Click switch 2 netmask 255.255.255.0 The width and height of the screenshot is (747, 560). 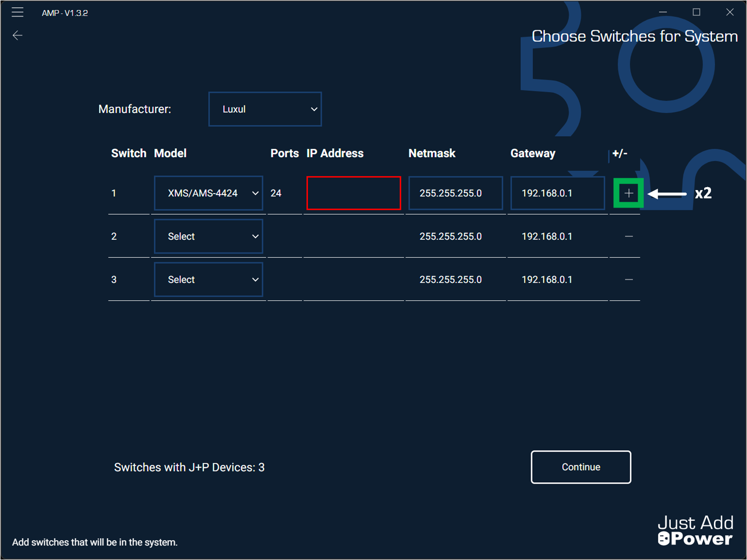451,236
